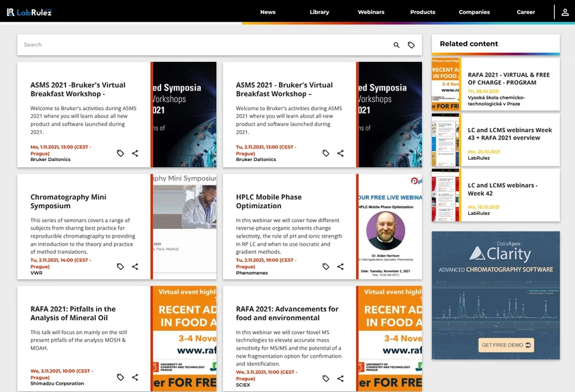This screenshot has width=575, height=392.
Task: Click Phenomenex organizer name
Action: 252,273
